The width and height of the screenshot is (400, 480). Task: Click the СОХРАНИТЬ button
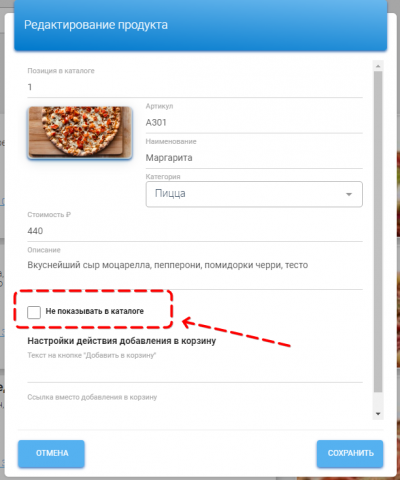click(x=350, y=453)
